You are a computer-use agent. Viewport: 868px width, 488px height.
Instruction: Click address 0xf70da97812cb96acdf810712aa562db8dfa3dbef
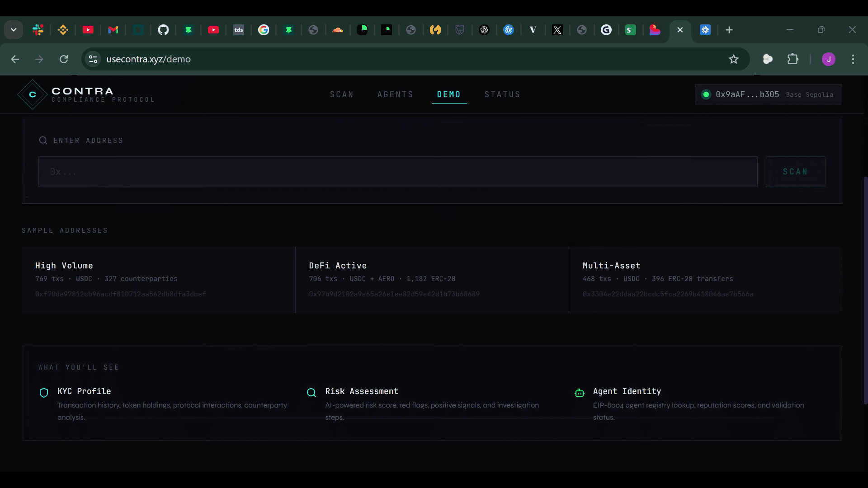point(121,294)
